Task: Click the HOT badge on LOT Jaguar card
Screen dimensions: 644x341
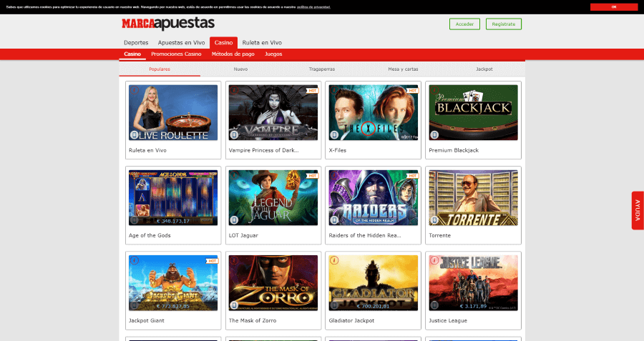Action: tap(312, 176)
